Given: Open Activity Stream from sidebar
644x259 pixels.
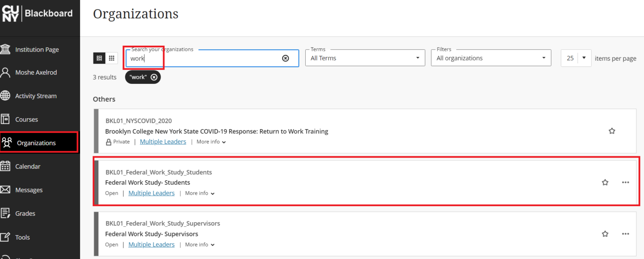Looking at the screenshot, I should coord(36,96).
